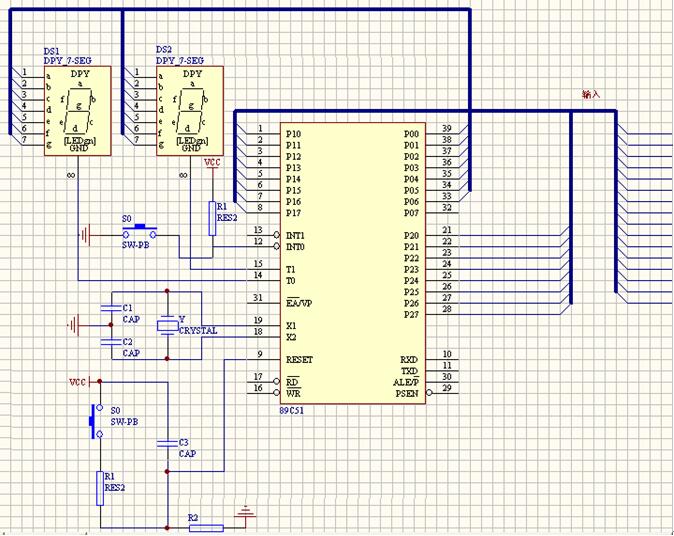The height and width of the screenshot is (536, 674).
Task: Click the PSEN pin label
Action: [407, 393]
